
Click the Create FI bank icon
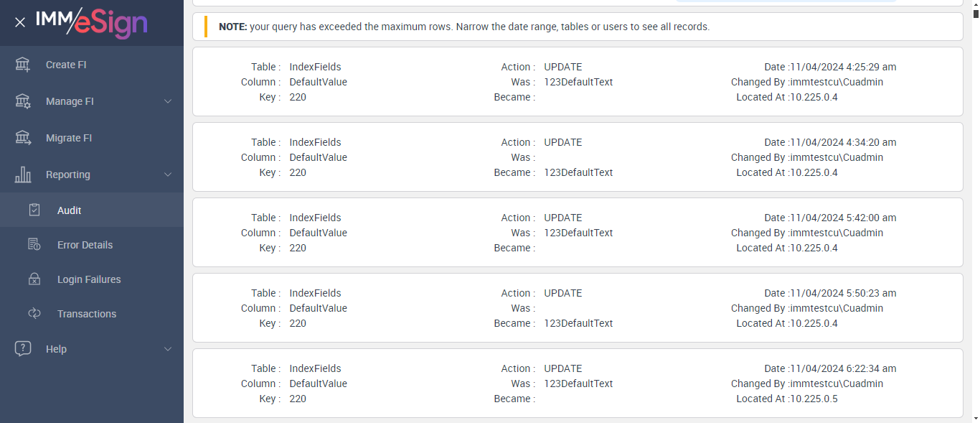pyautogui.click(x=23, y=65)
